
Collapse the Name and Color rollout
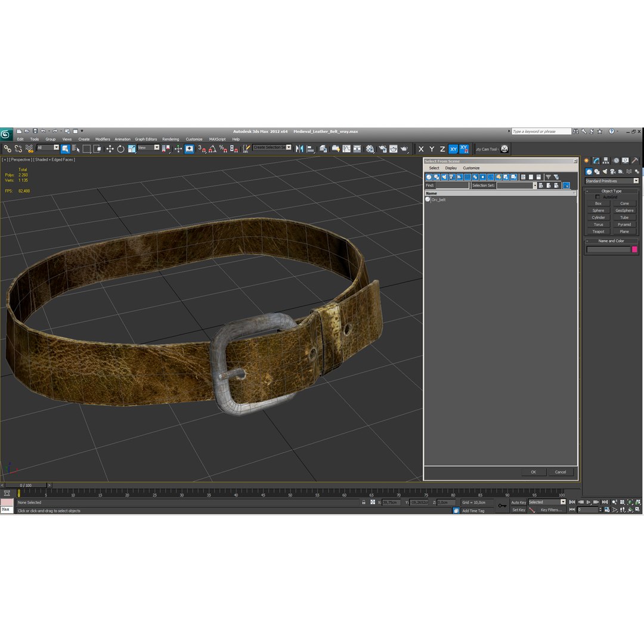click(x=611, y=241)
